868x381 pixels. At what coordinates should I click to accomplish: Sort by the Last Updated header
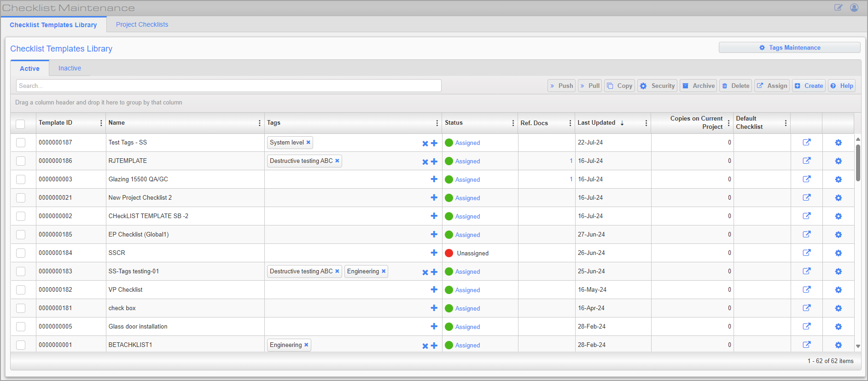coord(596,123)
